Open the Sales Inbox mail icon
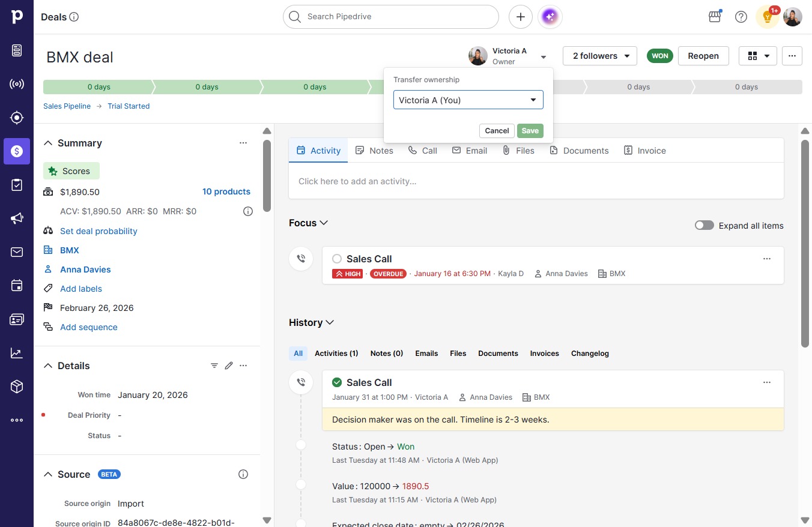Viewport: 812px width, 527px height. pos(17,252)
